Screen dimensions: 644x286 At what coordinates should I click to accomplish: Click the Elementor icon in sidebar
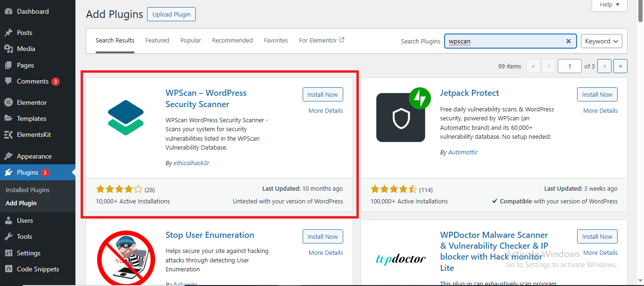8,102
